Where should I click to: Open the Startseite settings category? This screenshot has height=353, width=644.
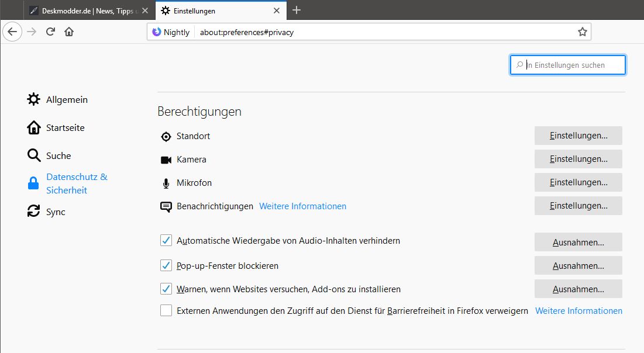click(x=56, y=127)
